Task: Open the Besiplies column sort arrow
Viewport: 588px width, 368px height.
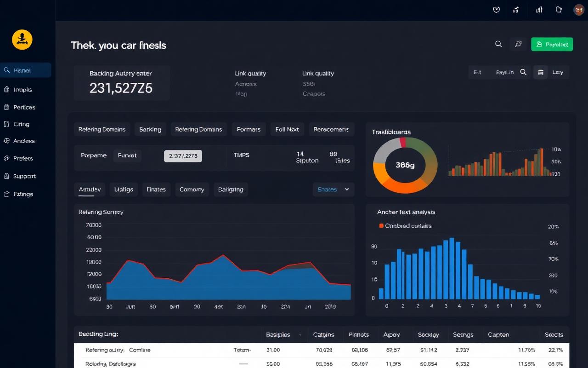Action: pos(300,335)
